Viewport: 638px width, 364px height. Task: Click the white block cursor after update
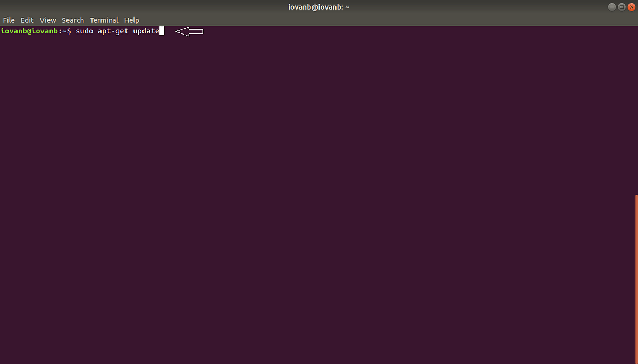point(162,31)
